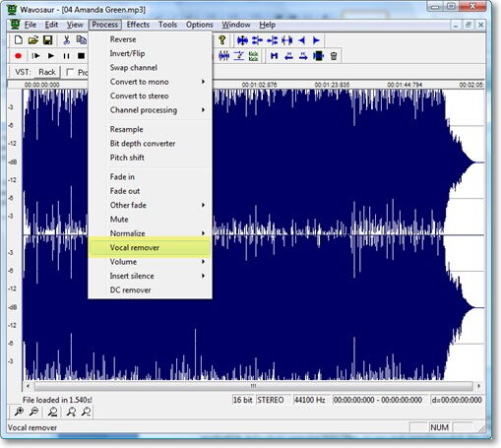Select Reverse in the Process menu
Viewport: 501px width, 448px height.
[x=151, y=39]
